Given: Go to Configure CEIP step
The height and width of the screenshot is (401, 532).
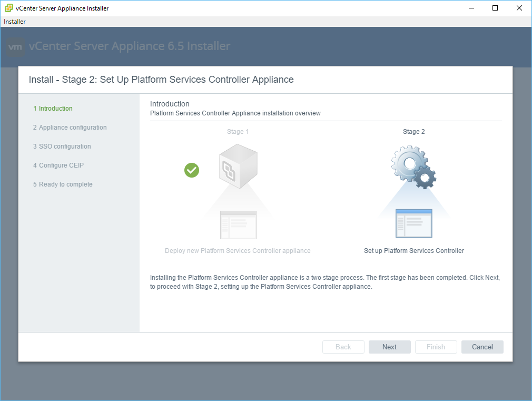Looking at the screenshot, I should pyautogui.click(x=58, y=165).
